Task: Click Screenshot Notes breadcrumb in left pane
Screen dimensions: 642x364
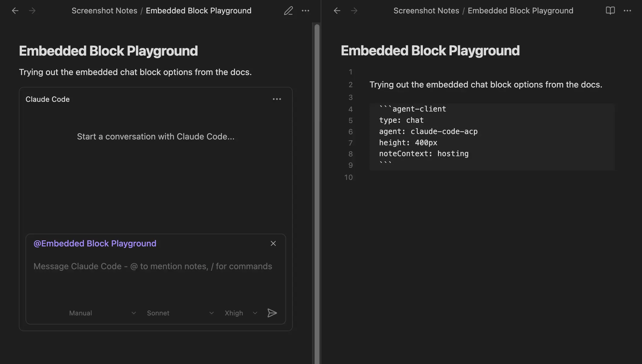Action: coord(104,11)
